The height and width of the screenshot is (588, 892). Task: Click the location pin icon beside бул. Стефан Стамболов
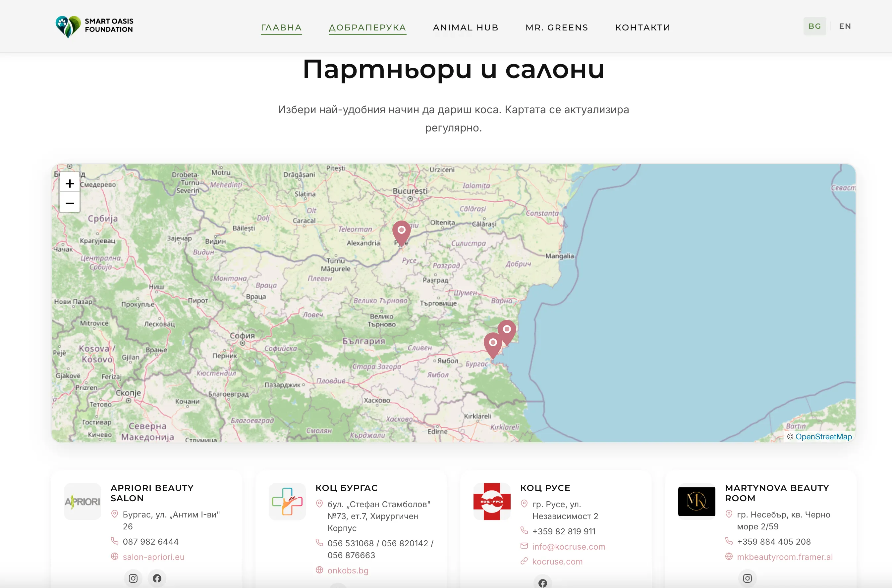tap(319, 504)
